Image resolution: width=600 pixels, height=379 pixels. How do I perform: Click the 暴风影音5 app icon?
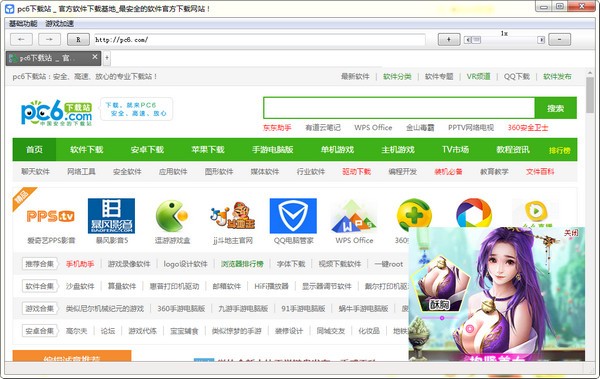(111, 216)
